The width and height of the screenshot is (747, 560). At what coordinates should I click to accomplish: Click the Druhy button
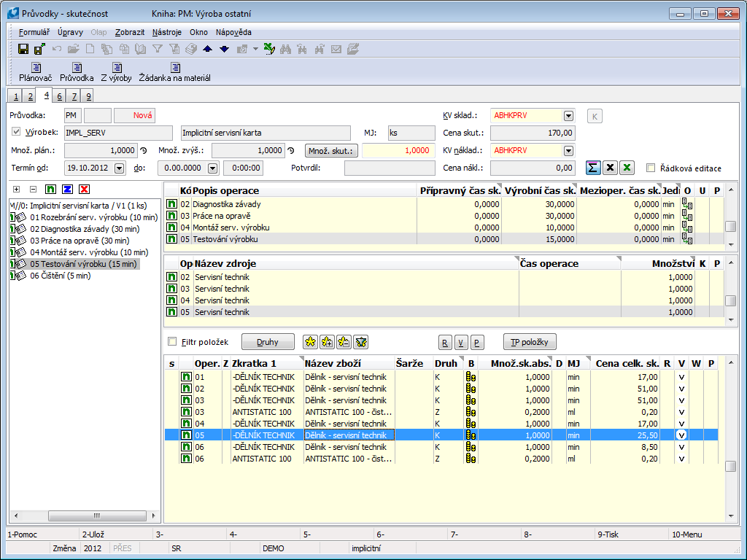point(268,341)
